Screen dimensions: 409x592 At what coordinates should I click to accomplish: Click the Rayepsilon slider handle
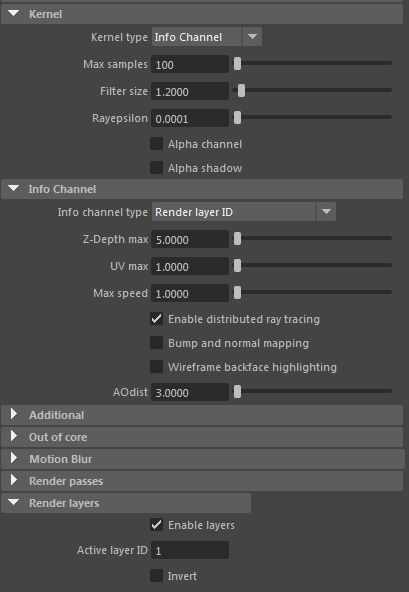tap(237, 118)
